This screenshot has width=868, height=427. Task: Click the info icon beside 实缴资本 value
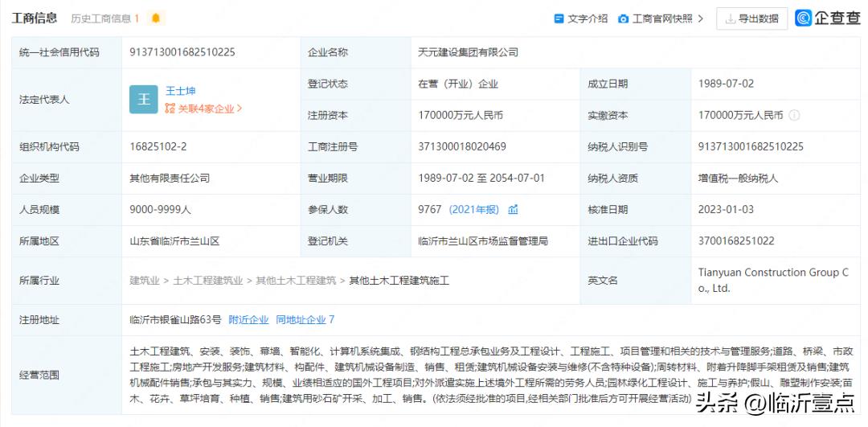[794, 115]
